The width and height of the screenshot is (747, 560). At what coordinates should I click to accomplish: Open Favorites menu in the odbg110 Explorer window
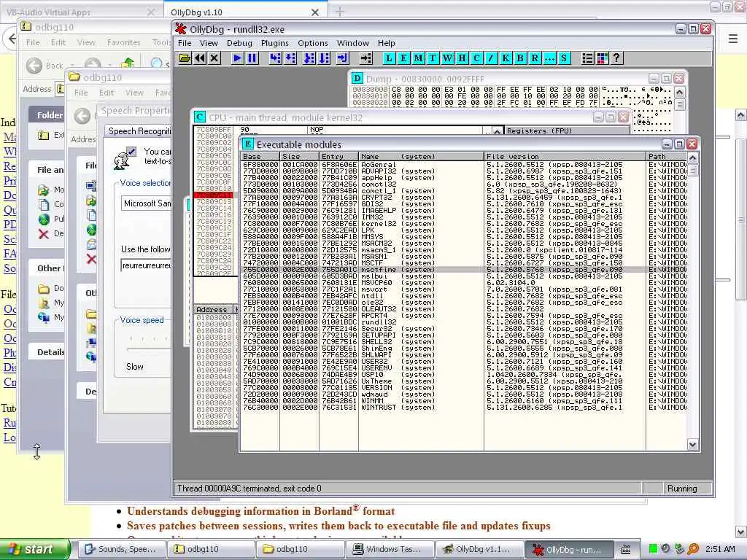tap(123, 42)
